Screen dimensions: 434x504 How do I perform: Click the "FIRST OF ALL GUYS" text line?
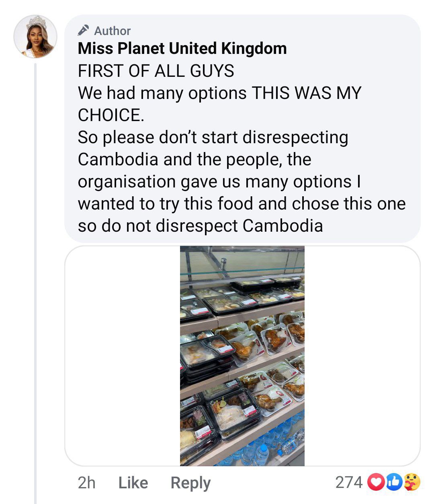[156, 71]
